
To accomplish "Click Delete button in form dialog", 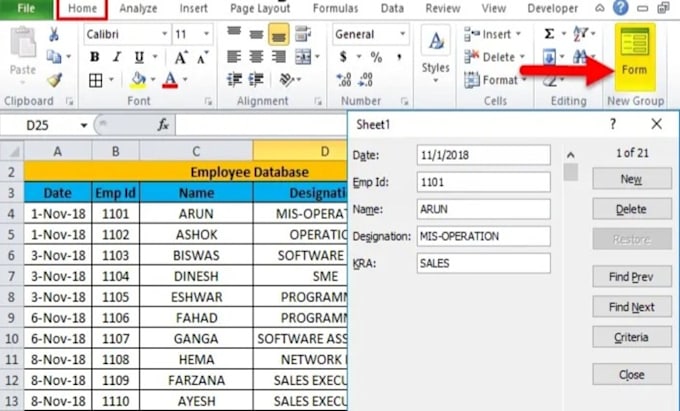I will click(x=632, y=209).
